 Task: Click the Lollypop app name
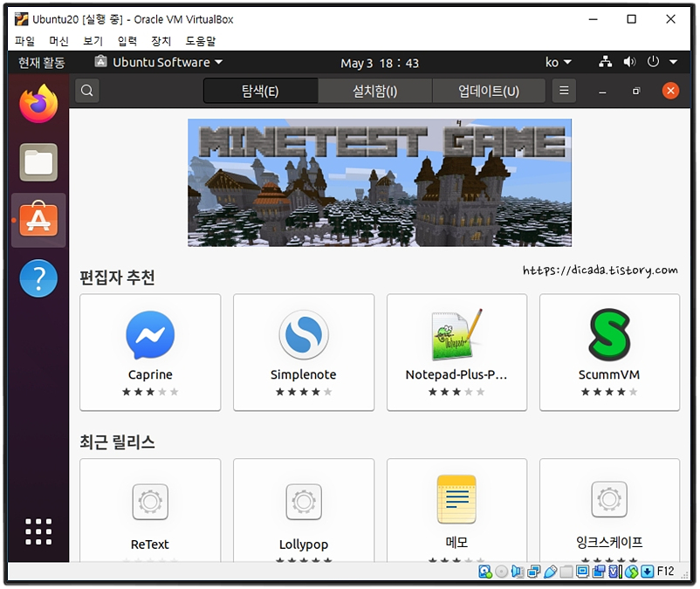(x=304, y=544)
